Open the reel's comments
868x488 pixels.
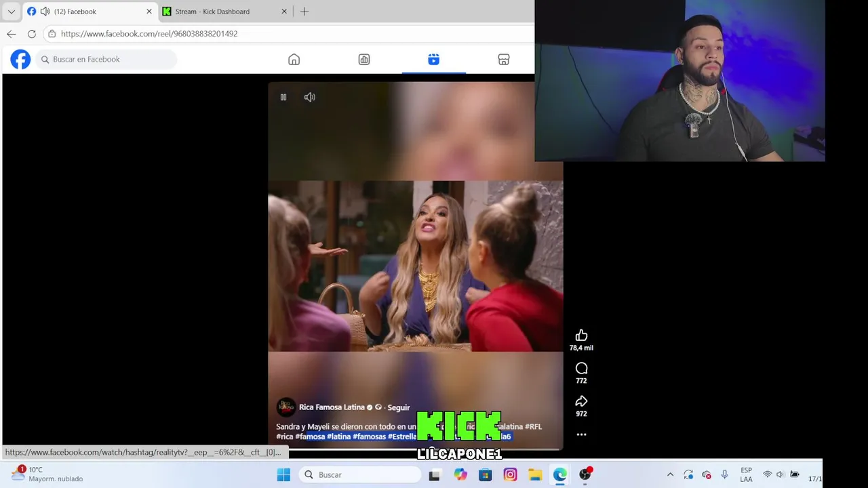581,369
